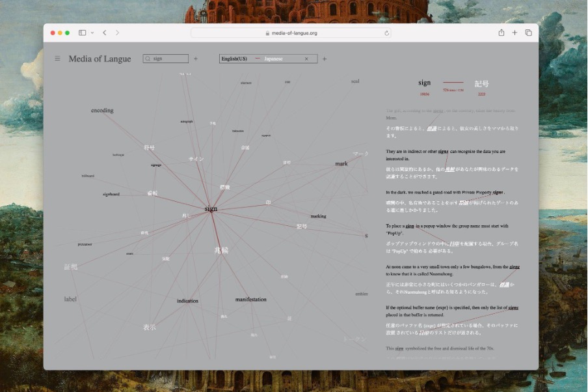Click the 記号 heading in the right panel

pyautogui.click(x=481, y=83)
